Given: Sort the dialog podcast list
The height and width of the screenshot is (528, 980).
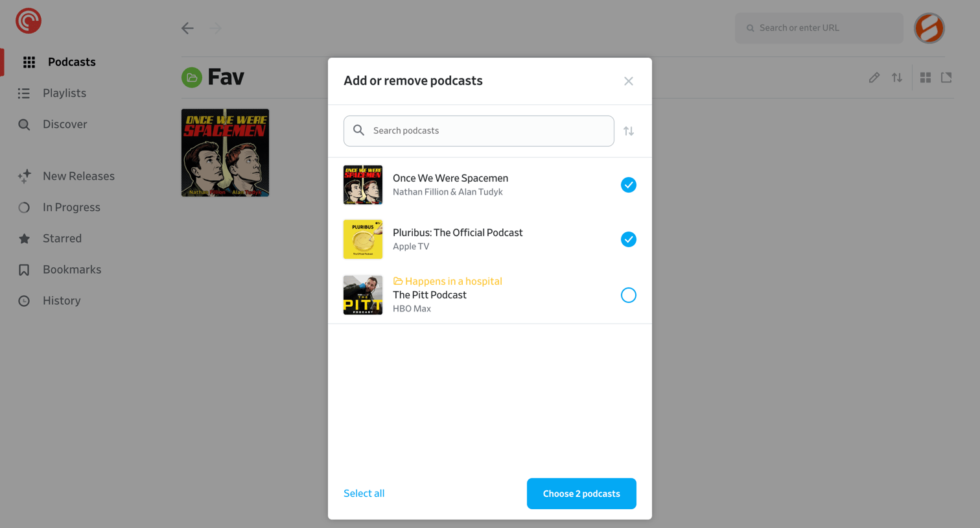Looking at the screenshot, I should 629,131.
